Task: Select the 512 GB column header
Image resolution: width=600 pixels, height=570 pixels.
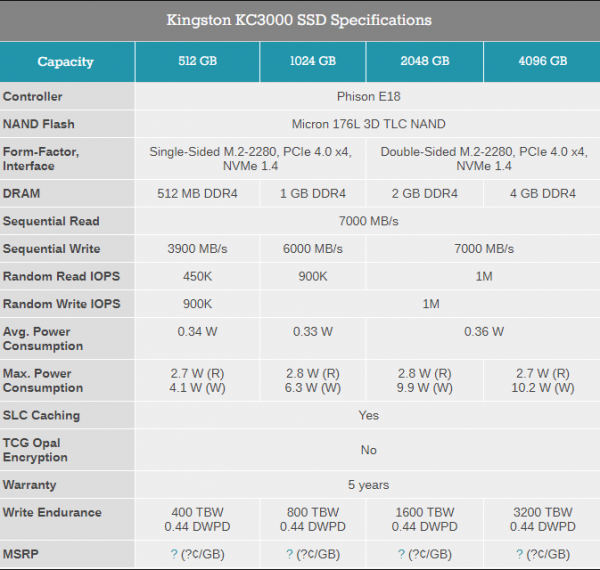Action: click(x=197, y=61)
